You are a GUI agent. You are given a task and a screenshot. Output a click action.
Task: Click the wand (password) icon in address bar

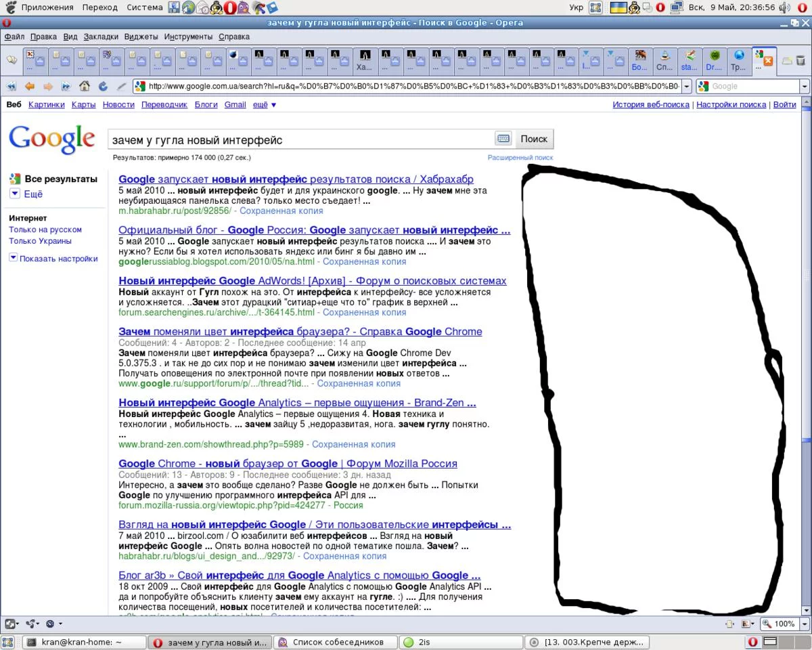(x=121, y=86)
